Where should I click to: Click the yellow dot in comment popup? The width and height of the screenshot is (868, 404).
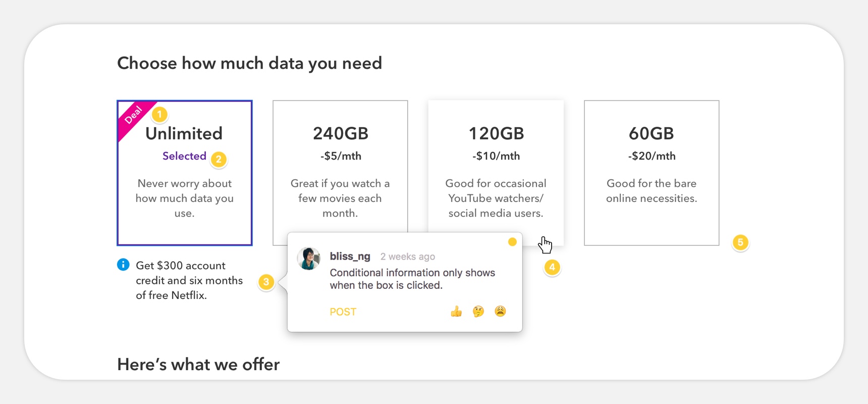click(512, 242)
